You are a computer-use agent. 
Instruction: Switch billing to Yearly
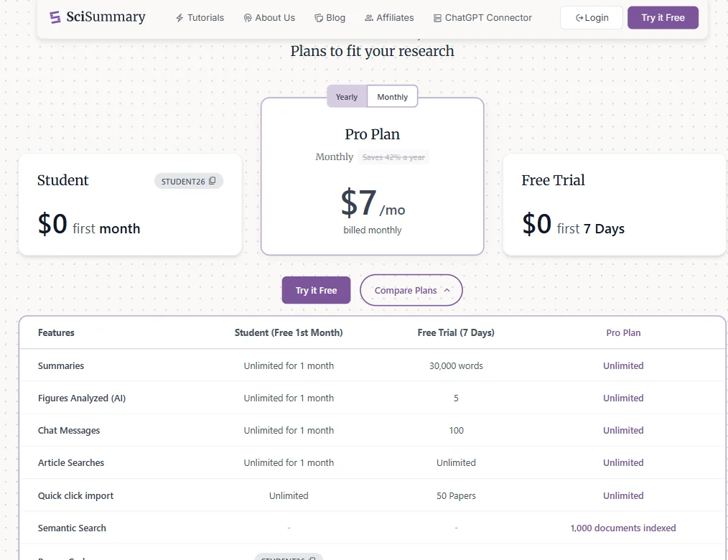click(347, 97)
